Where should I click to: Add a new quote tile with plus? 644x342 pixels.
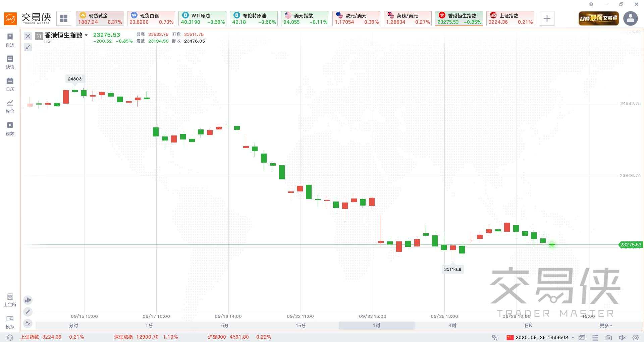547,18
